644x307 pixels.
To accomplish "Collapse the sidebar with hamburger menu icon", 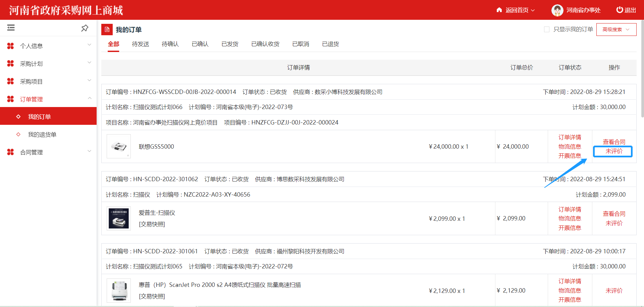I will point(11,28).
